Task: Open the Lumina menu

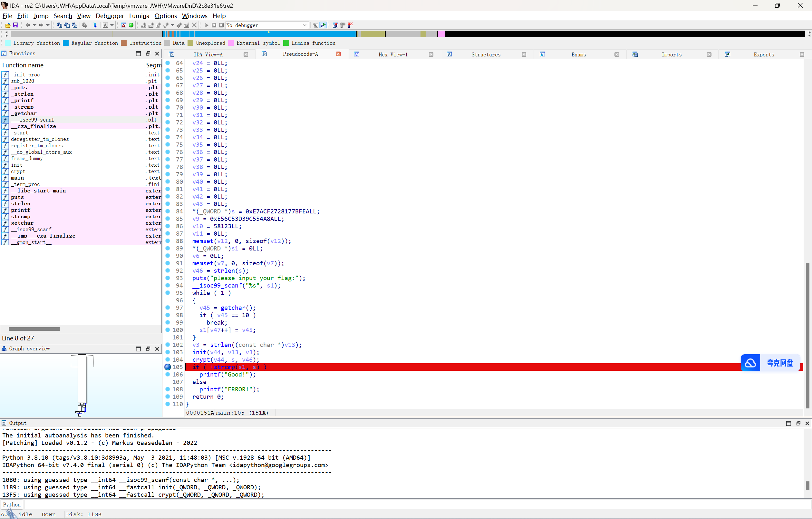Action: point(139,16)
